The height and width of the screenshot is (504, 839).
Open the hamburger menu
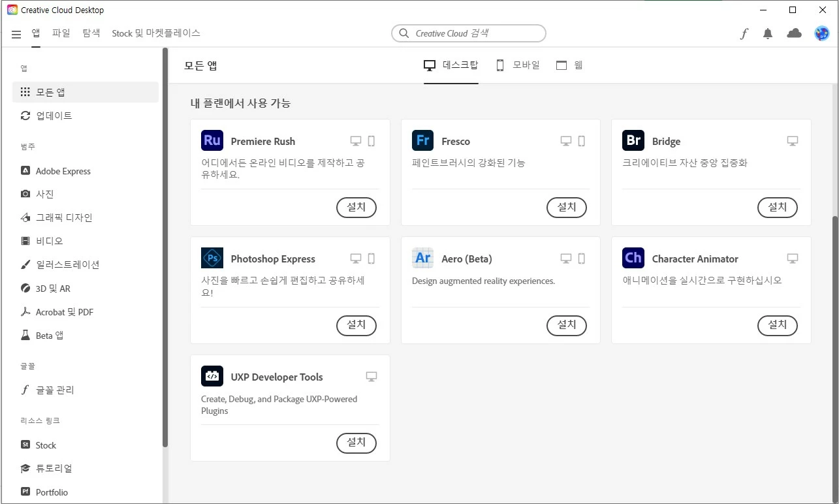click(x=16, y=34)
